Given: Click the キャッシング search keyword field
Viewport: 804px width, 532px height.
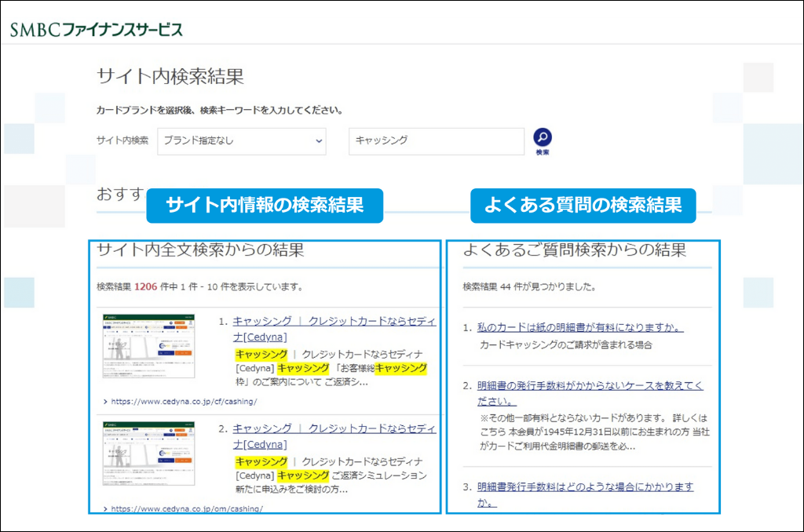Looking at the screenshot, I should tap(437, 141).
